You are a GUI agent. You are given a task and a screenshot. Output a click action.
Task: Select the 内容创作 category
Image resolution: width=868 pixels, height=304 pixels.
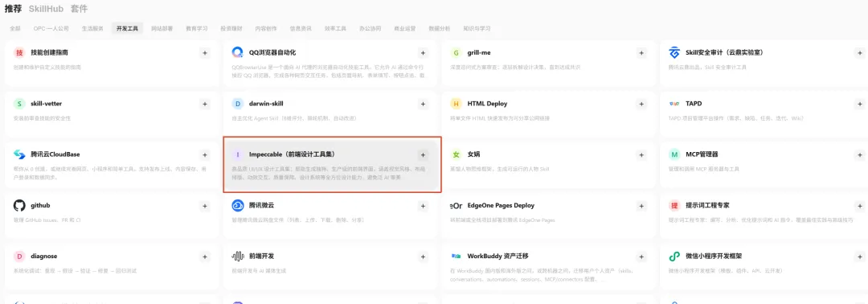(x=266, y=29)
